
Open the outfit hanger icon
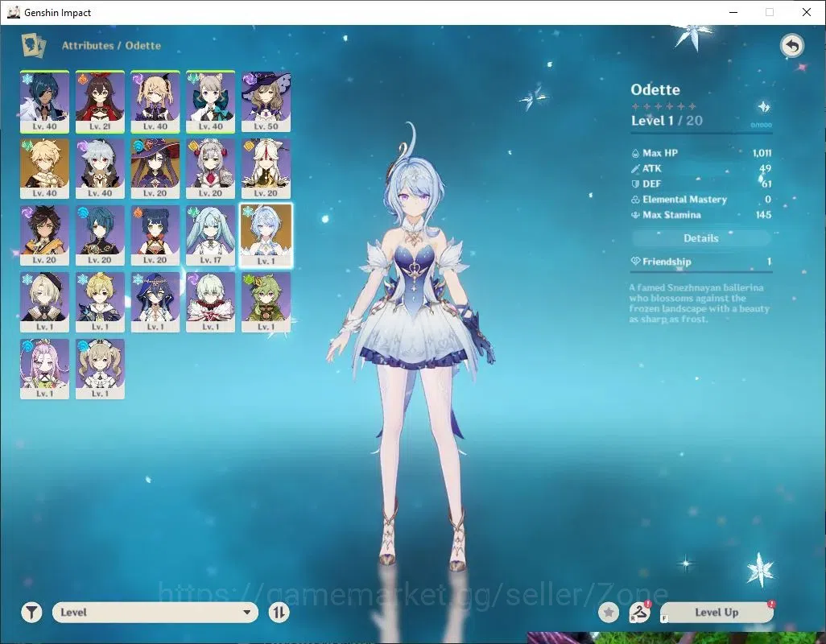[639, 613]
